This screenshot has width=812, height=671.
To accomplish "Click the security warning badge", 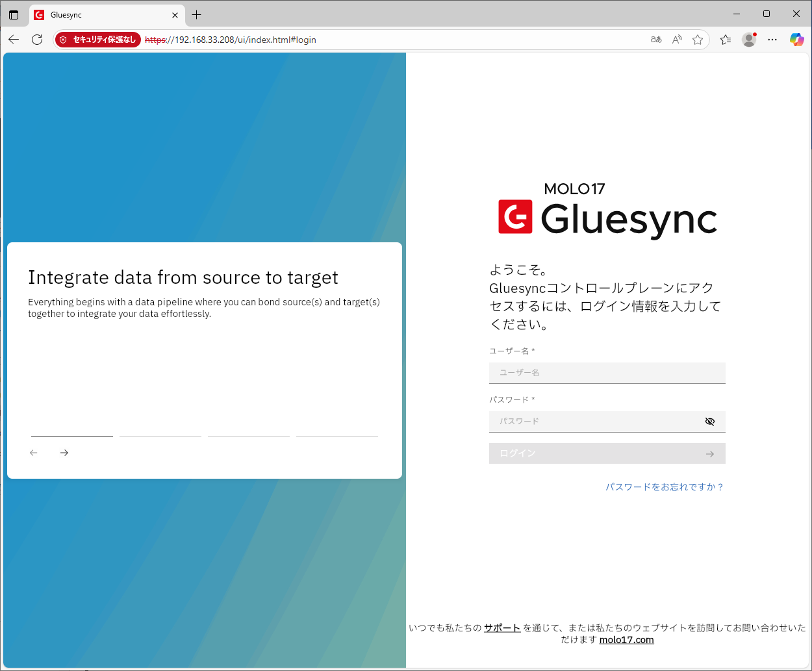I will coord(98,40).
